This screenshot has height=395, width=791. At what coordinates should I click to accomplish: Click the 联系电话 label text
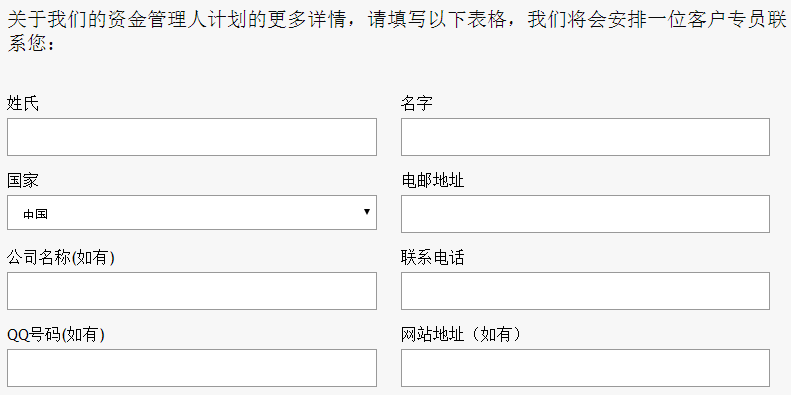tap(433, 258)
